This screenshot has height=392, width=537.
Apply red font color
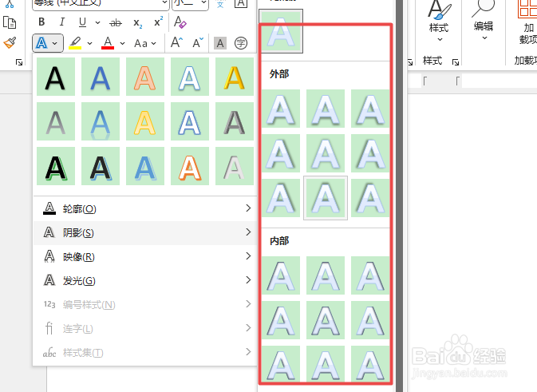pos(108,43)
